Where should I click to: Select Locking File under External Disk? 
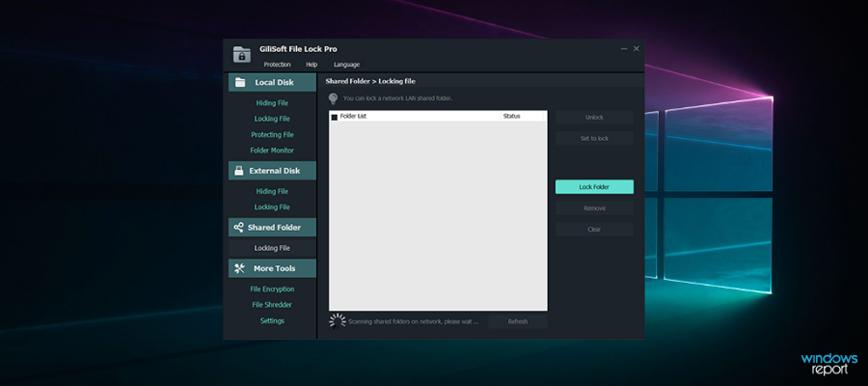272,207
